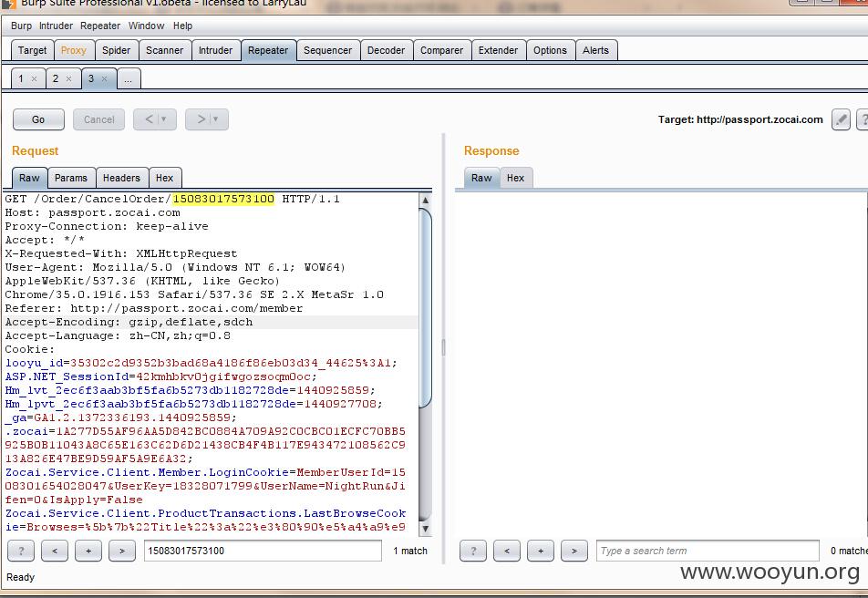Viewport: 868px width, 598px height.
Task: Click the X-Requested-With header line
Action: [121, 253]
